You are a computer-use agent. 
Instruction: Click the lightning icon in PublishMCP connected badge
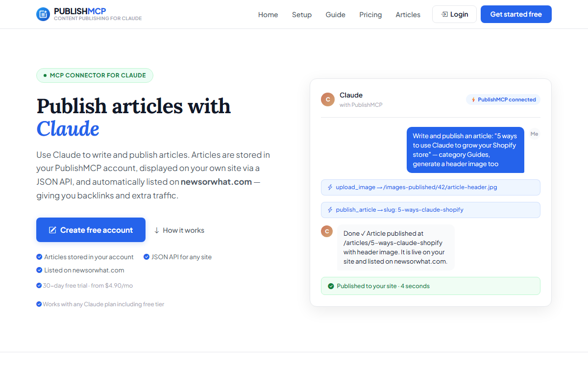point(473,99)
